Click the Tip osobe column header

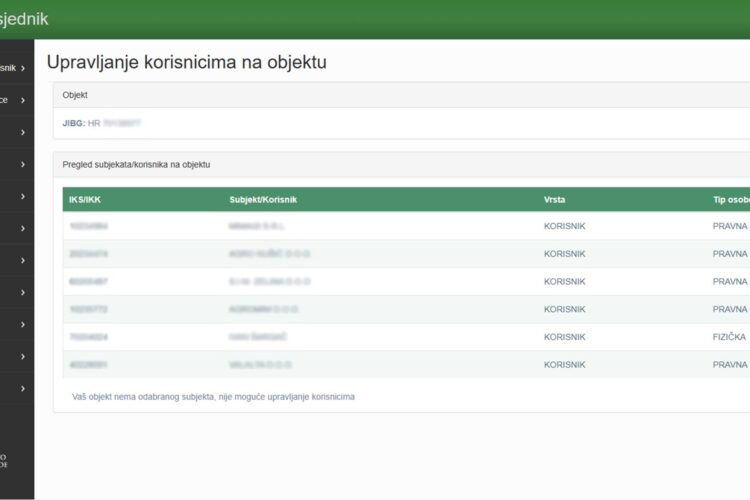[x=725, y=199]
